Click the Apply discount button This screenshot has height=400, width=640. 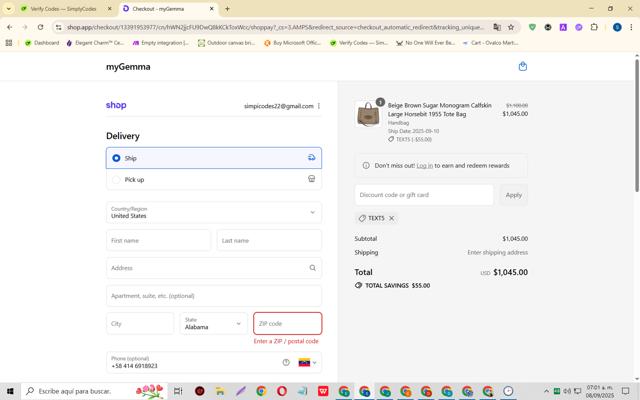pyautogui.click(x=513, y=195)
